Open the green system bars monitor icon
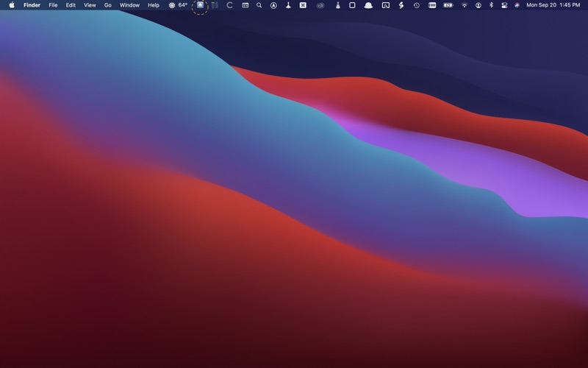This screenshot has width=588, height=368. pyautogui.click(x=215, y=5)
